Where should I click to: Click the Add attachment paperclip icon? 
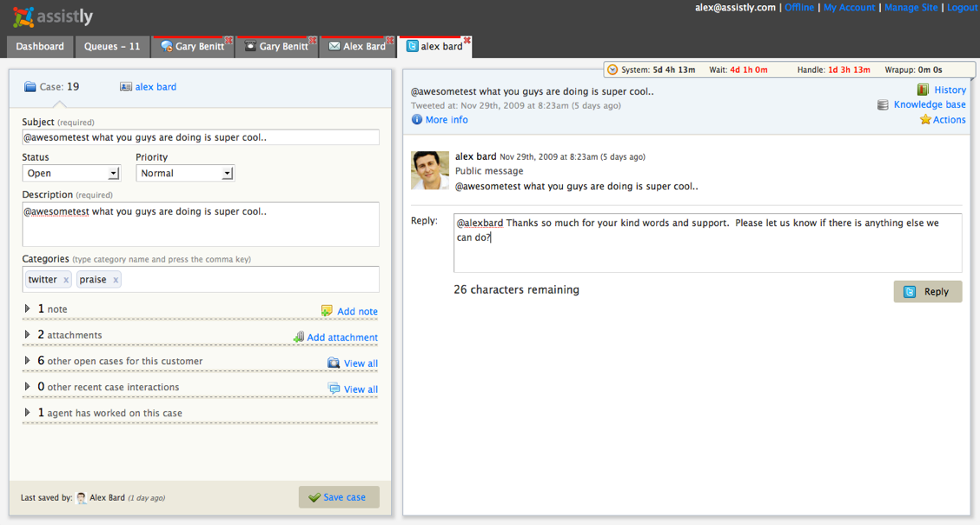pos(298,337)
